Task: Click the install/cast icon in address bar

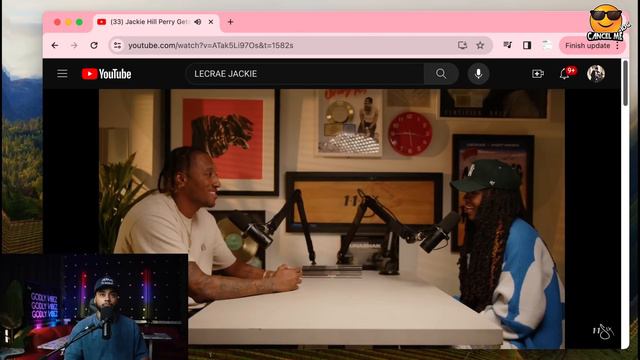Action: pyautogui.click(x=462, y=45)
